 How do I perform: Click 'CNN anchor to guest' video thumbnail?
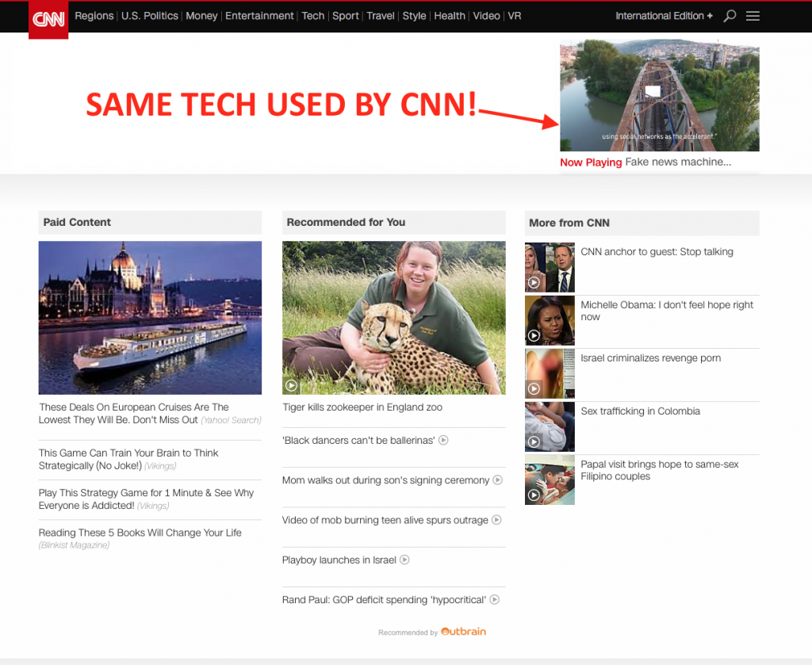tap(550, 268)
